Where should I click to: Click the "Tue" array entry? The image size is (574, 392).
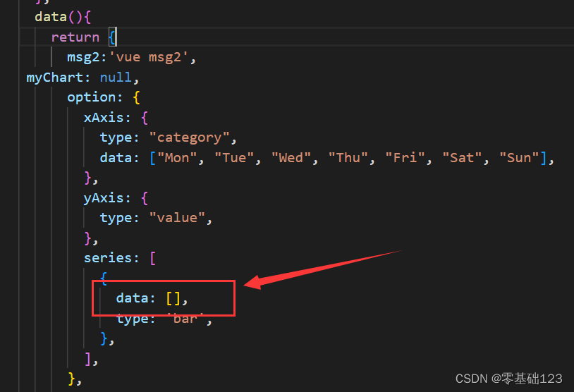(x=234, y=158)
